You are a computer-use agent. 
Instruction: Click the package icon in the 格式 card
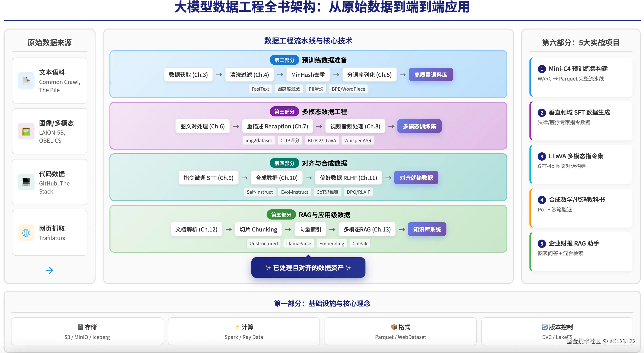tap(393, 327)
